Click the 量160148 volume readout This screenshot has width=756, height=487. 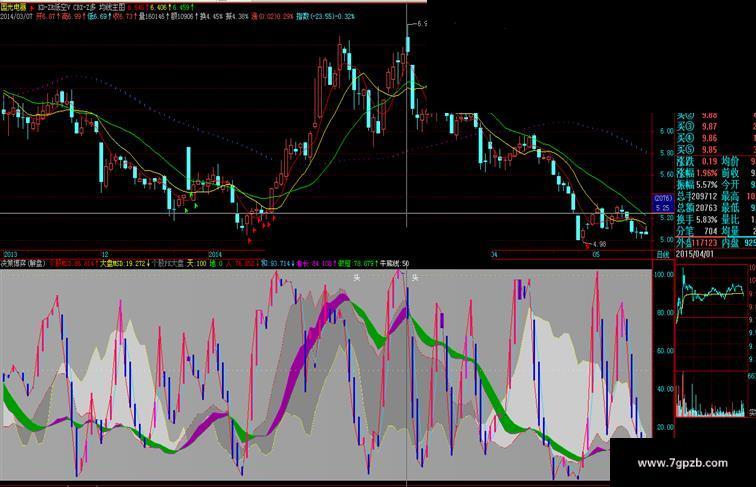153,16
